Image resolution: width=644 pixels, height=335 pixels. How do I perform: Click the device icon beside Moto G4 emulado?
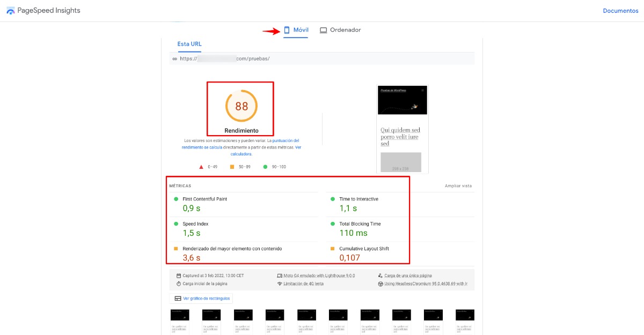pos(280,276)
